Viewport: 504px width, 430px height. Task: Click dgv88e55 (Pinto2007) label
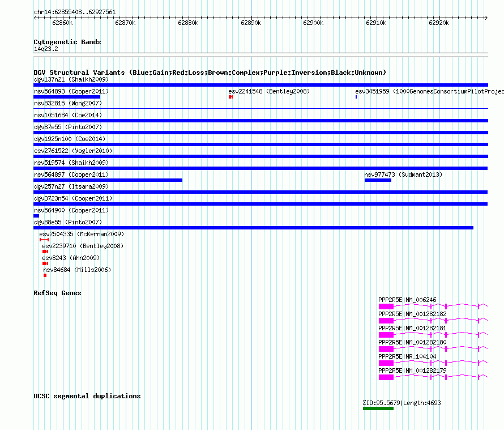(68, 222)
